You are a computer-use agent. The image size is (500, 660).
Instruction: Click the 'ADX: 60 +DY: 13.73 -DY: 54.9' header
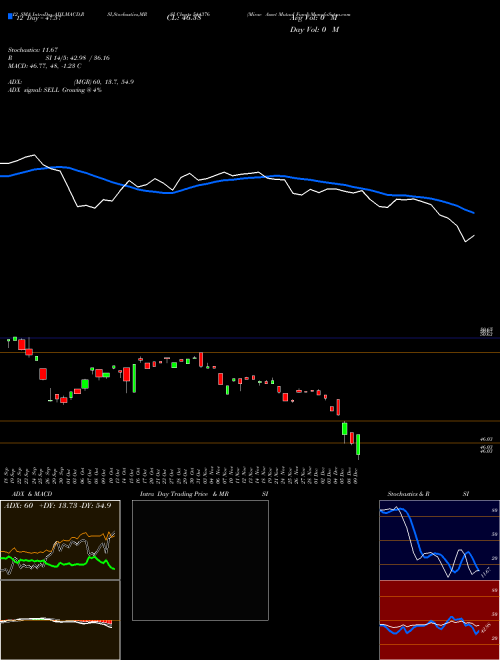57,505
